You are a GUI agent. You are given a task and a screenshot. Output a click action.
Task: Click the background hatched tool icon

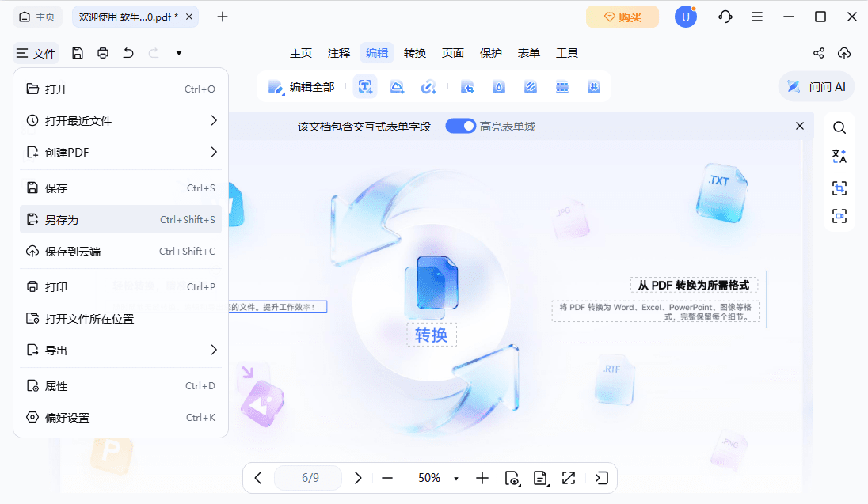[531, 87]
